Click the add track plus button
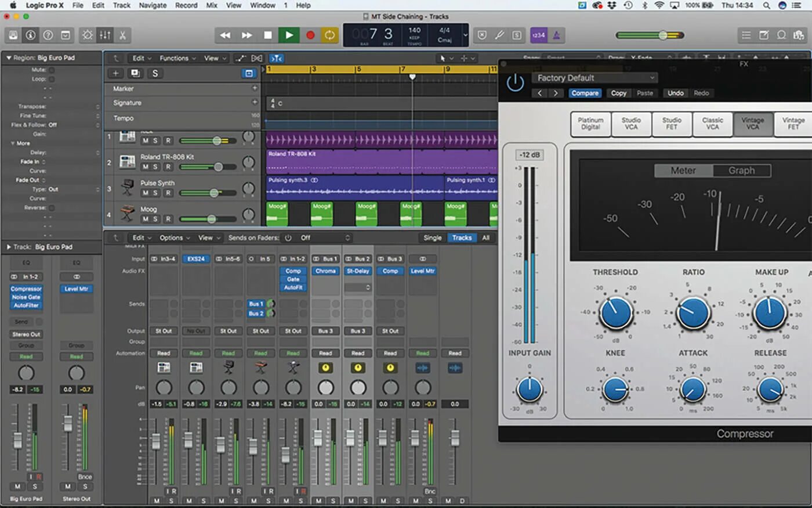 pos(115,73)
